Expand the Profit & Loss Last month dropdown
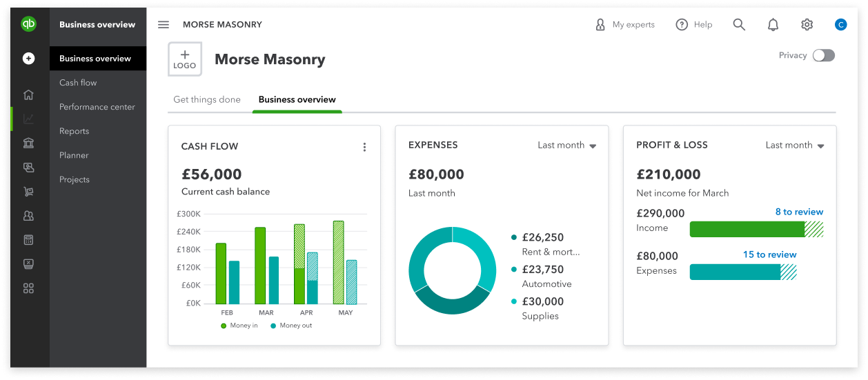 click(795, 146)
